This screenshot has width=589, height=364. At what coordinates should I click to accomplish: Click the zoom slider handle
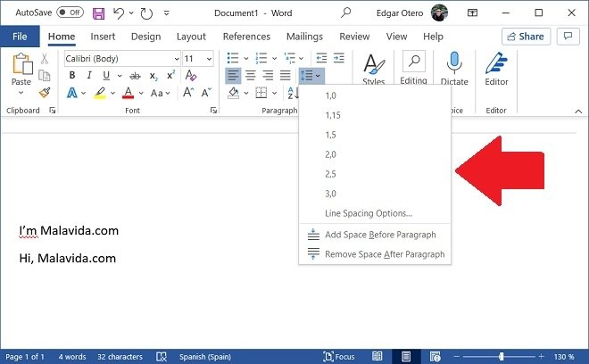502,356
